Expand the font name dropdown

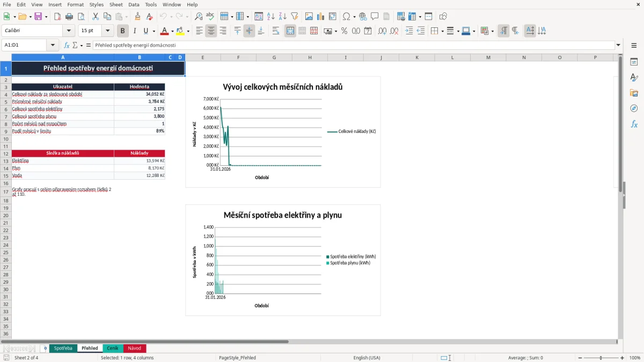point(69,31)
